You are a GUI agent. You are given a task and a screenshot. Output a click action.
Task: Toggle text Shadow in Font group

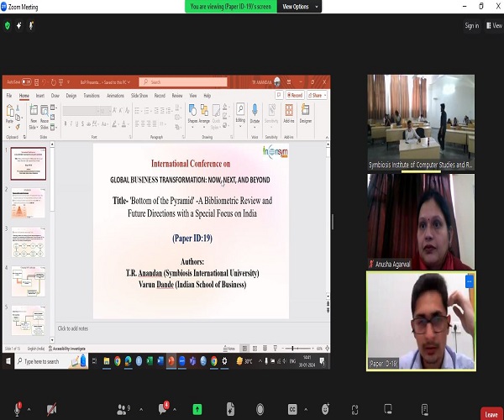coord(82,124)
